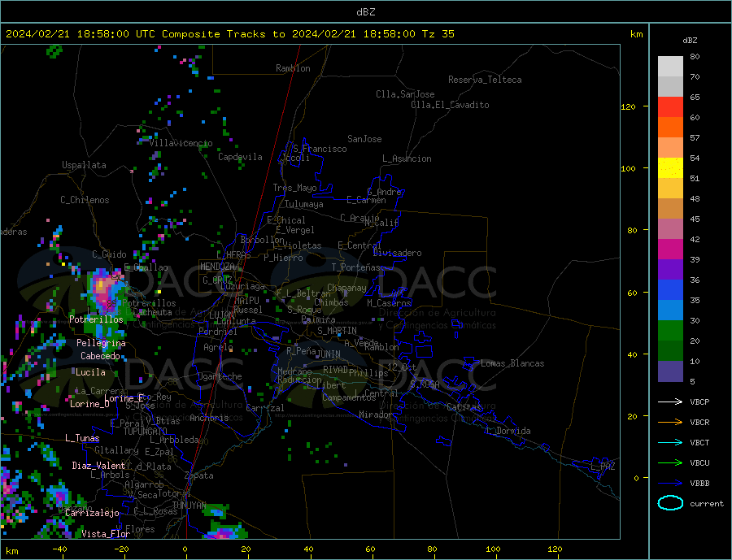This screenshot has width=732, height=560.
Task: Click the Uspallata place label
Action: tap(84, 165)
